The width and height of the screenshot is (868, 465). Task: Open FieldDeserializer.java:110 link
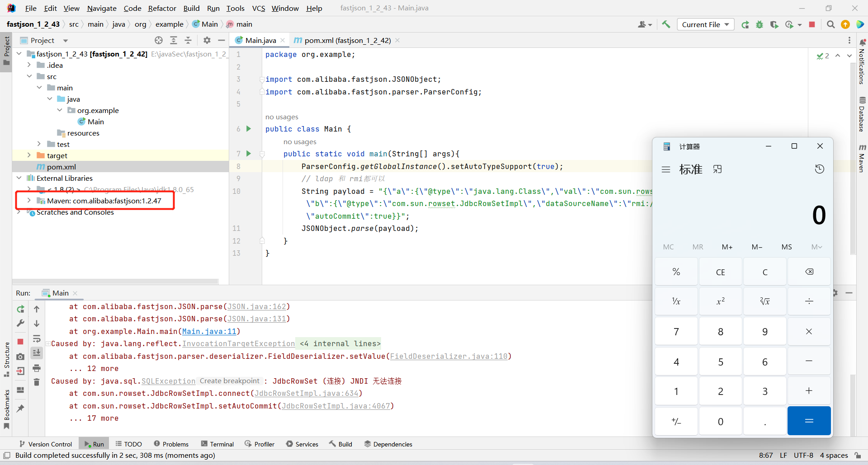coord(448,357)
